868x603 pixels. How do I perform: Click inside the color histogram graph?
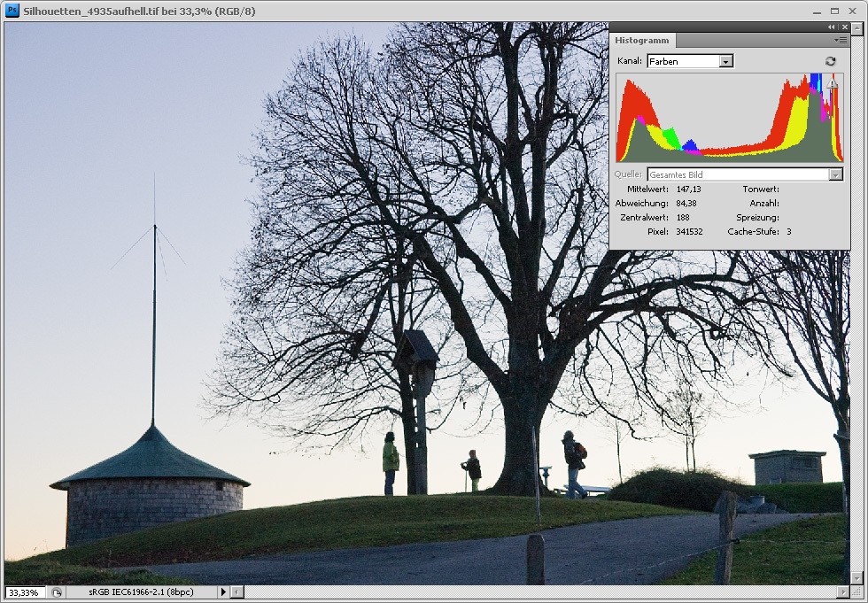point(728,118)
